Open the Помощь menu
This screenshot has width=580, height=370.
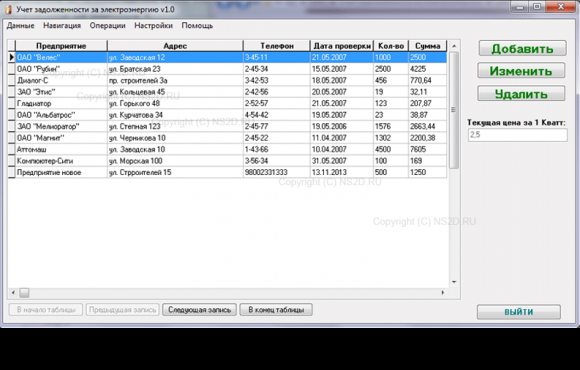click(197, 26)
